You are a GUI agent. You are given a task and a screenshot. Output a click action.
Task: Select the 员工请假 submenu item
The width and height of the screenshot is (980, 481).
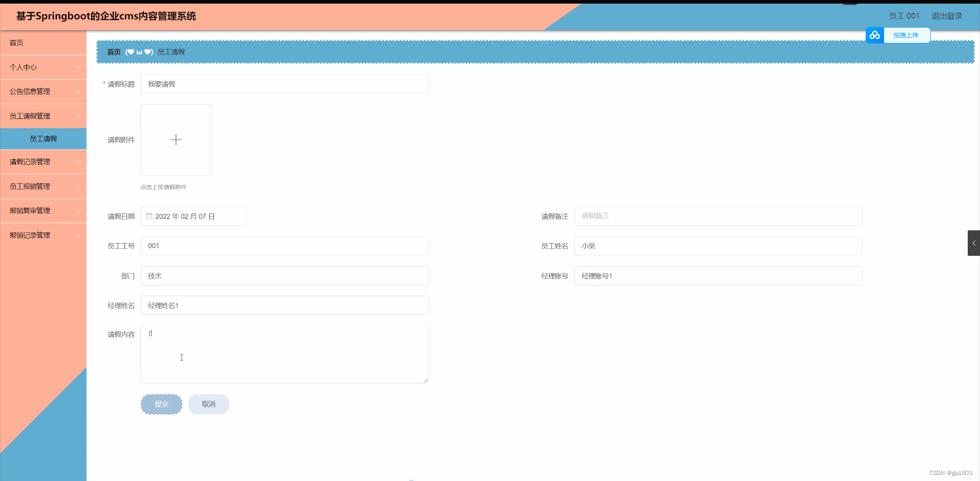[x=43, y=138]
